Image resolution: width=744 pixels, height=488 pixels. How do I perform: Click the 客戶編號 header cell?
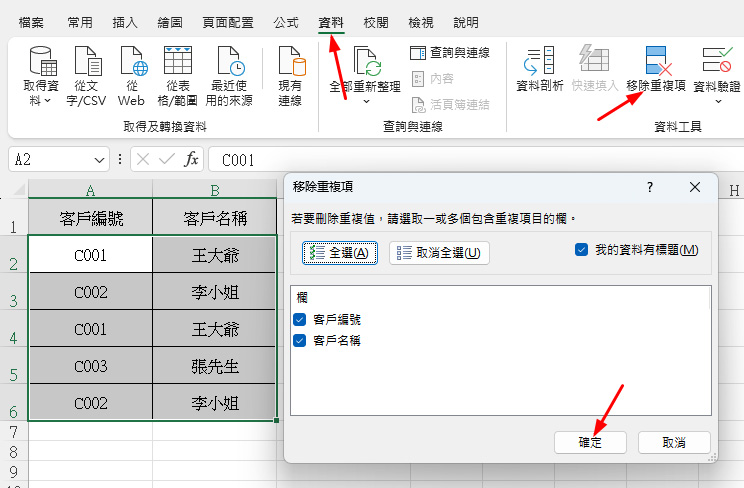click(x=91, y=217)
